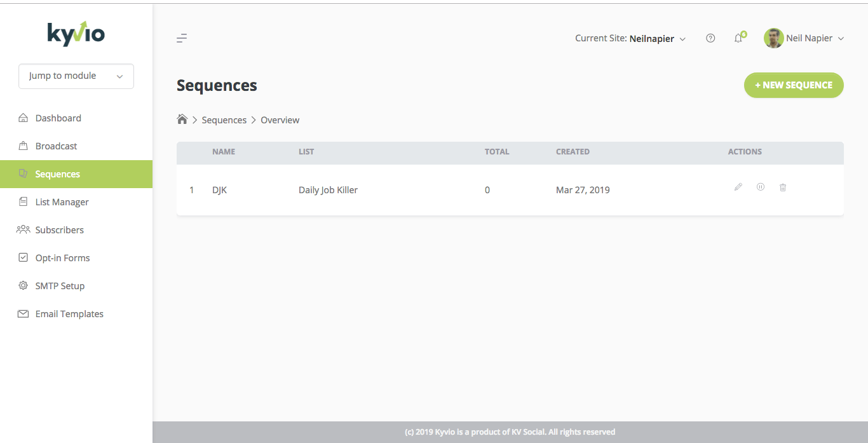Click the SMTP Setup gear icon

(24, 286)
